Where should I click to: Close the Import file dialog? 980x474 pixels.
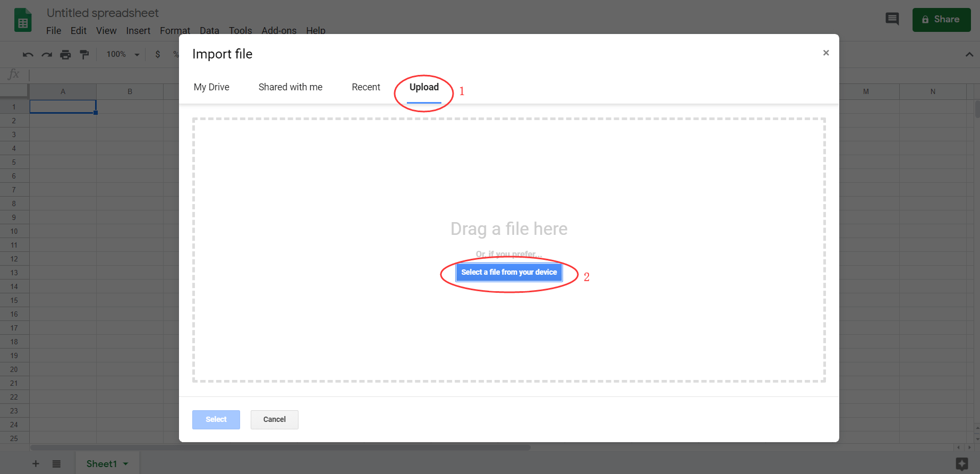click(x=825, y=53)
